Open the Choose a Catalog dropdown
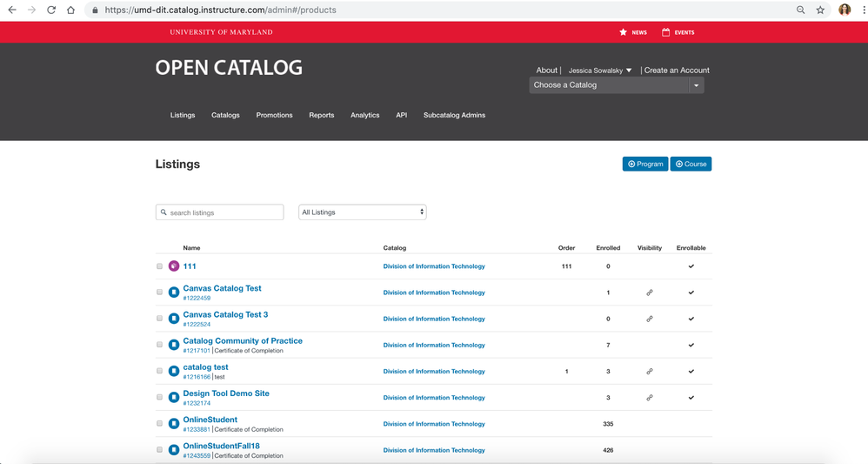 617,84
